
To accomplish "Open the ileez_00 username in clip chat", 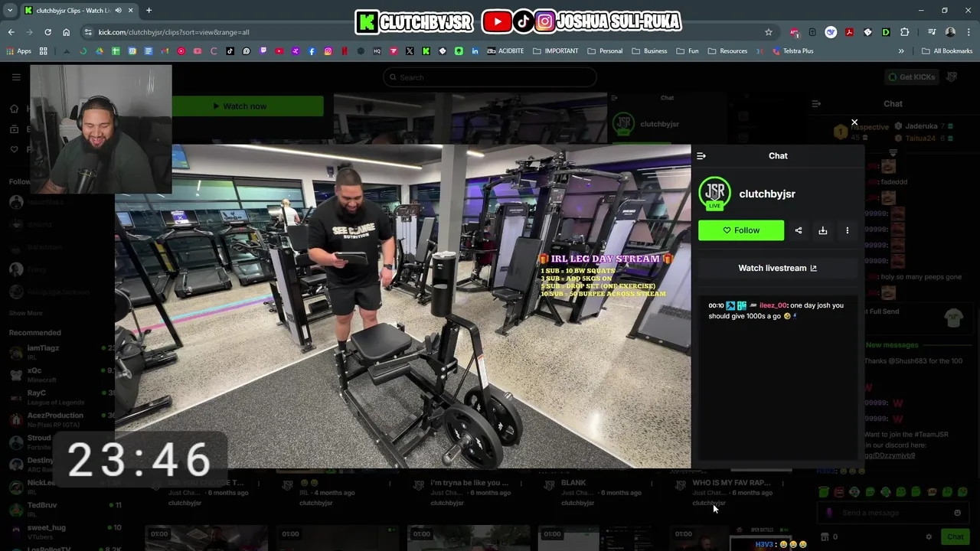I will [773, 305].
